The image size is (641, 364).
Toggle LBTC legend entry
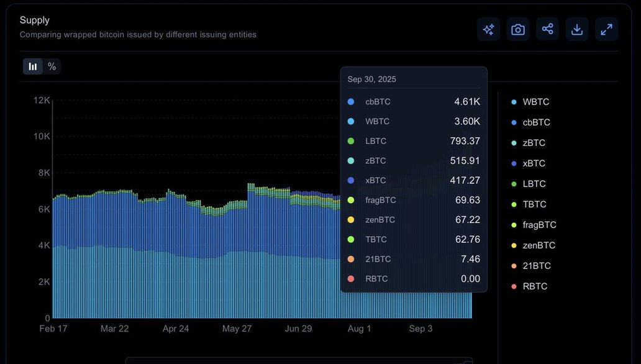point(534,184)
